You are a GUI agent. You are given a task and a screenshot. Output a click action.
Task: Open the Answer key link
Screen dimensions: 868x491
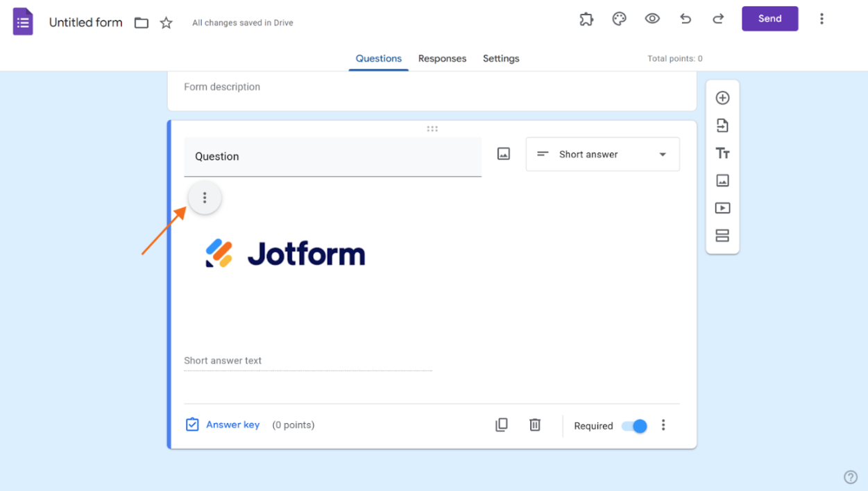[x=222, y=424]
